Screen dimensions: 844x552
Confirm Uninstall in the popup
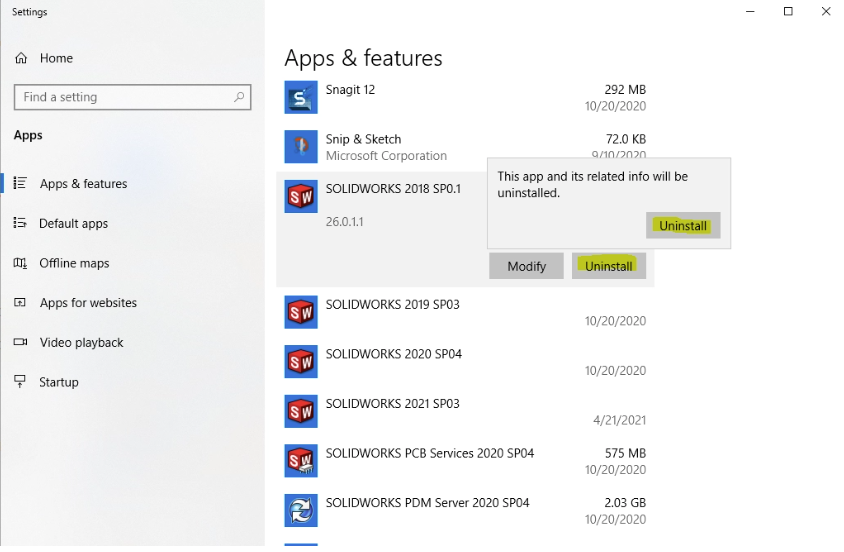click(x=683, y=226)
